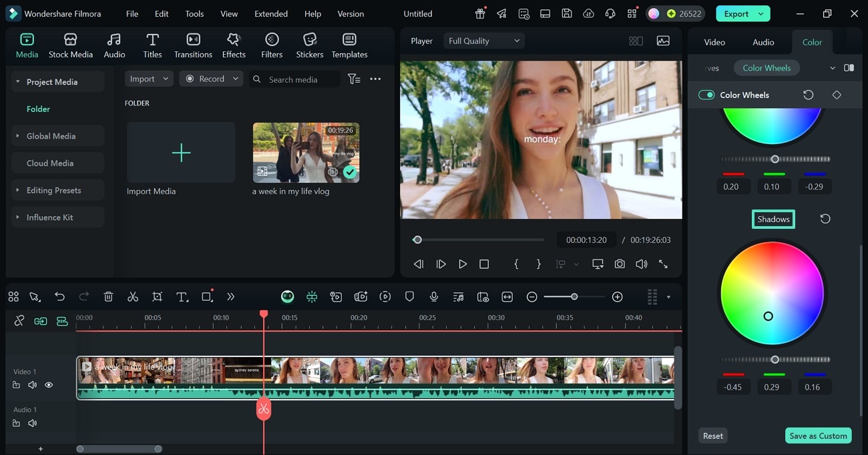This screenshot has height=455, width=868.
Task: Open the Full Quality dropdown
Action: click(x=483, y=41)
